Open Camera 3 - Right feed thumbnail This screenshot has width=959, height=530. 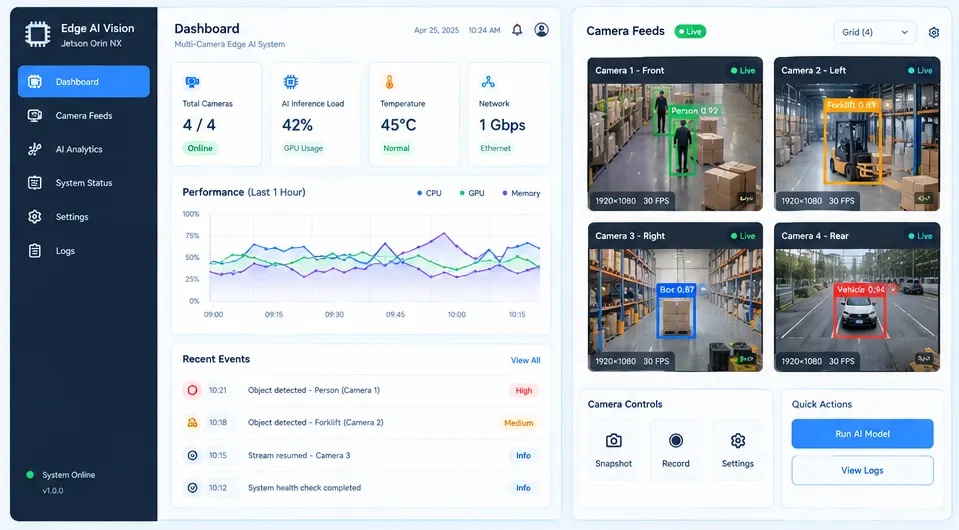pos(675,297)
